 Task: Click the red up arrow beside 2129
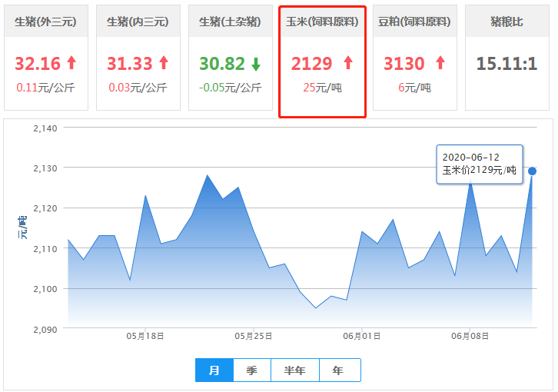point(347,63)
